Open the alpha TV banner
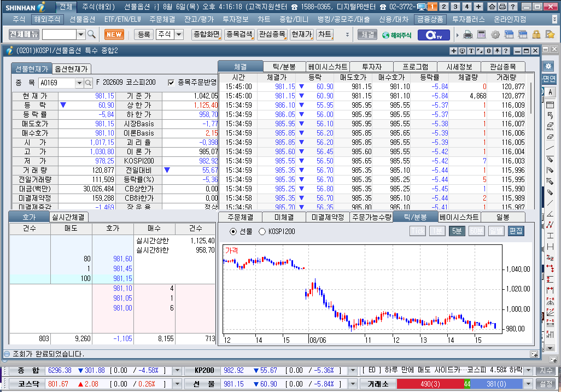This screenshot has width=561, height=392. [x=434, y=34]
